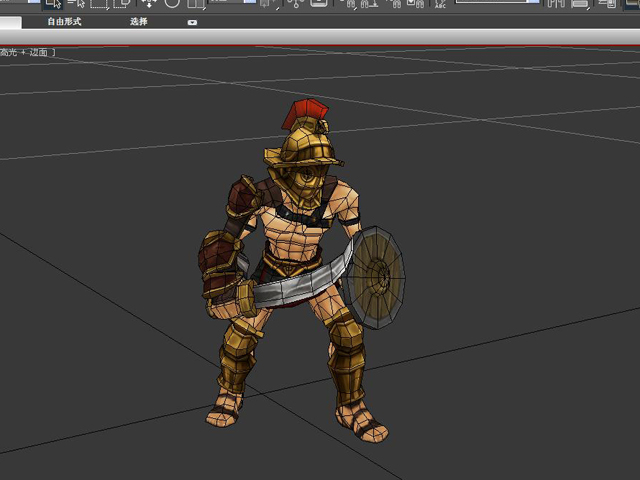Click the ribbon minimize dropdown button
This screenshot has height=480, width=640.
[192, 22]
